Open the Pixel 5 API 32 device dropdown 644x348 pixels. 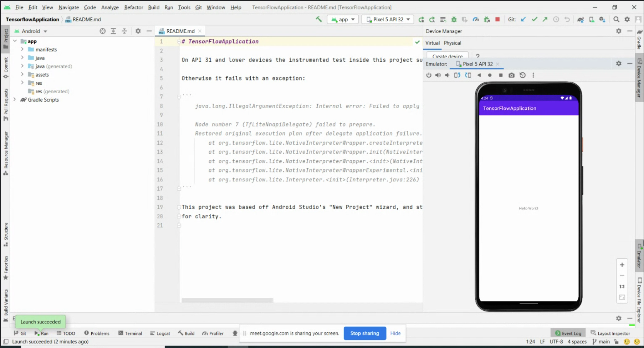(x=388, y=19)
